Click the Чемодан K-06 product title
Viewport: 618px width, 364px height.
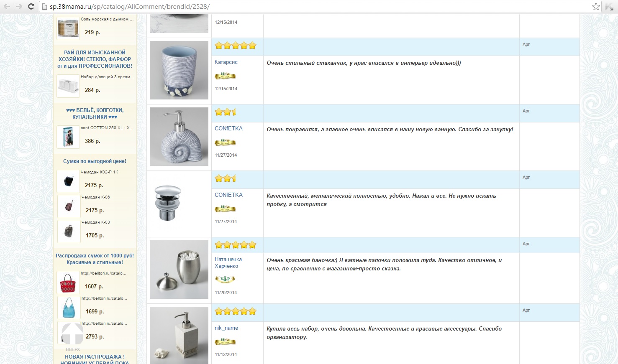pos(96,197)
